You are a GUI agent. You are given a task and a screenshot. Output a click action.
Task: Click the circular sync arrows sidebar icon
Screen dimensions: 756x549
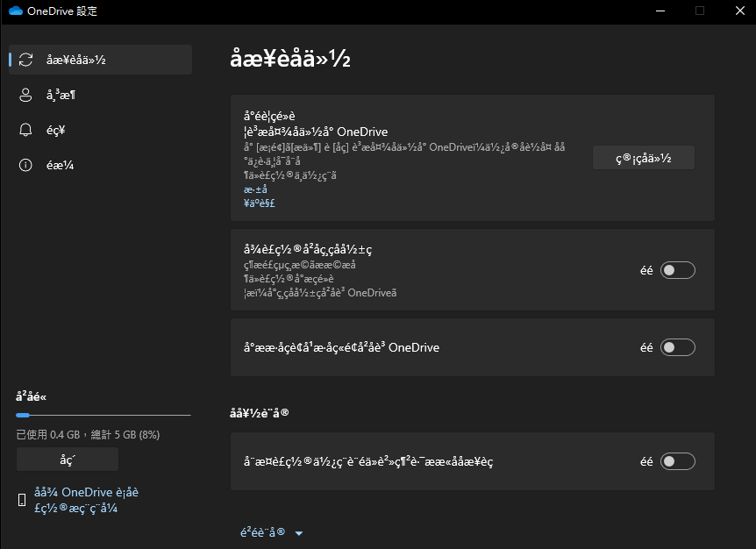tap(25, 60)
